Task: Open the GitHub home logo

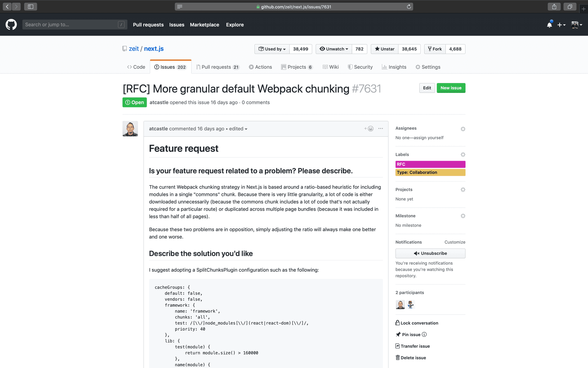Action: point(11,25)
